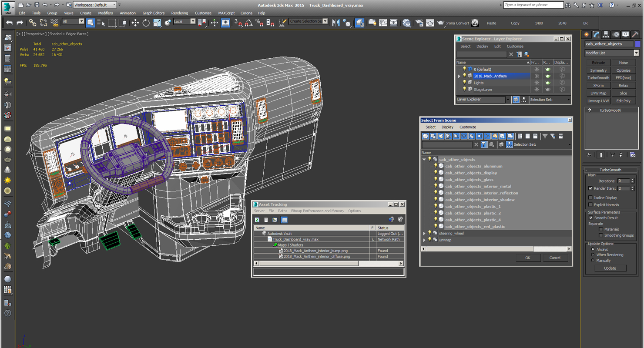Expand the unwrap tree node

[x=424, y=240]
